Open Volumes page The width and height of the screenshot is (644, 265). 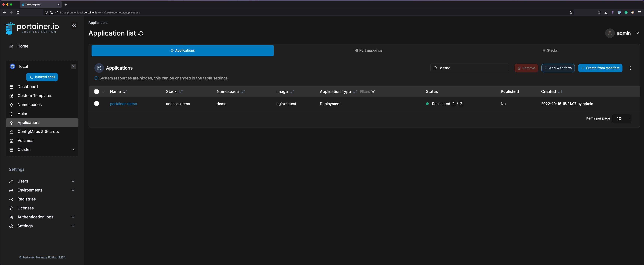coord(25,141)
